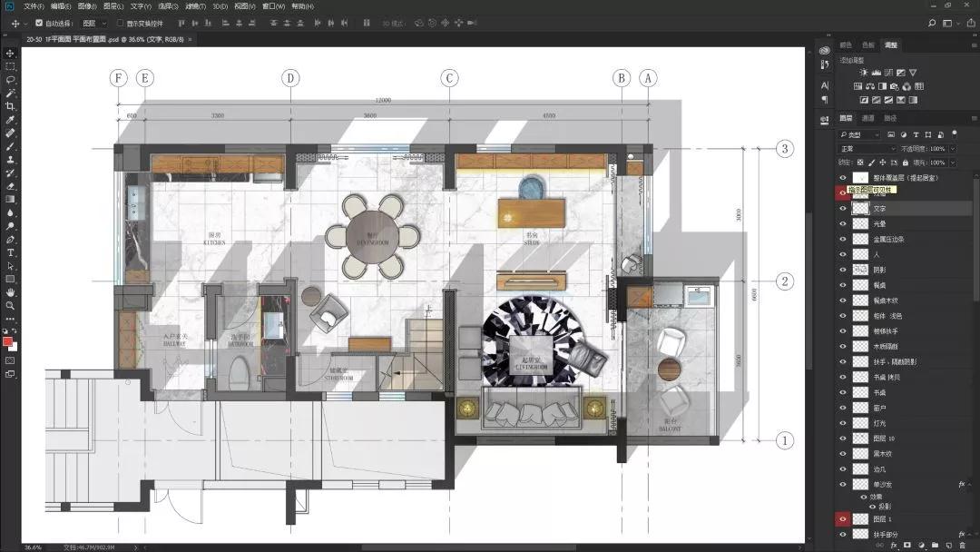Click the red foreground color swatch
Viewport: 980px width, 552px height.
coord(9,342)
